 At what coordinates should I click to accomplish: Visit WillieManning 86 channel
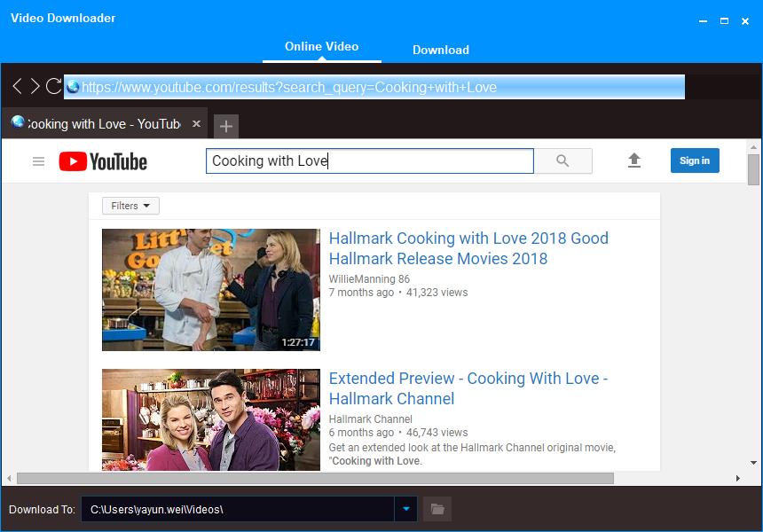click(369, 279)
